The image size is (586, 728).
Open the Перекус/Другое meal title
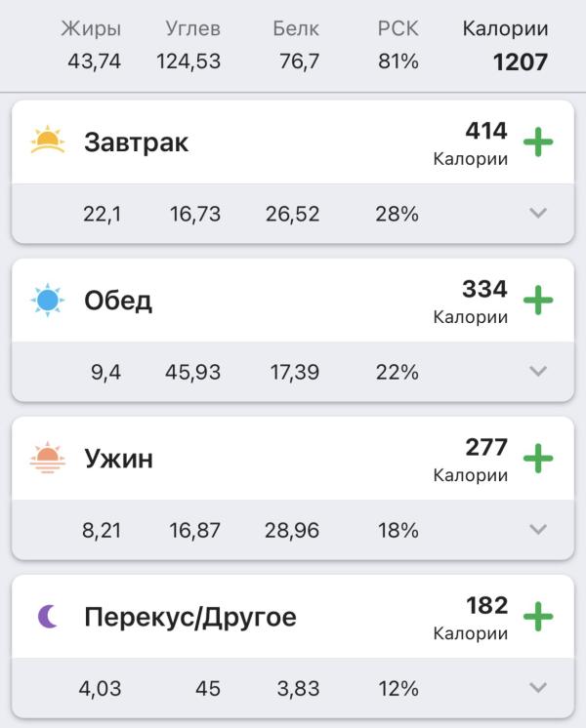(x=190, y=617)
